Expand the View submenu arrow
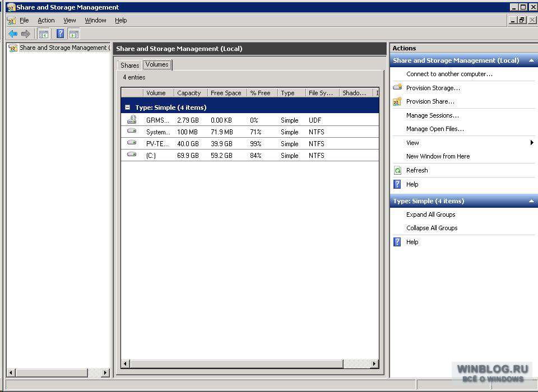Image resolution: width=538 pixels, height=392 pixels. coord(532,143)
